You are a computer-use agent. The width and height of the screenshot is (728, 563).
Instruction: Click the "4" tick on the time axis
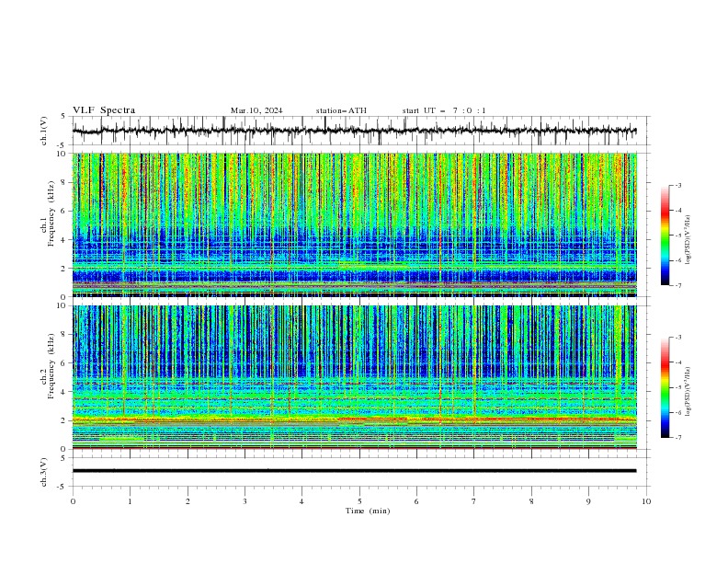(301, 501)
